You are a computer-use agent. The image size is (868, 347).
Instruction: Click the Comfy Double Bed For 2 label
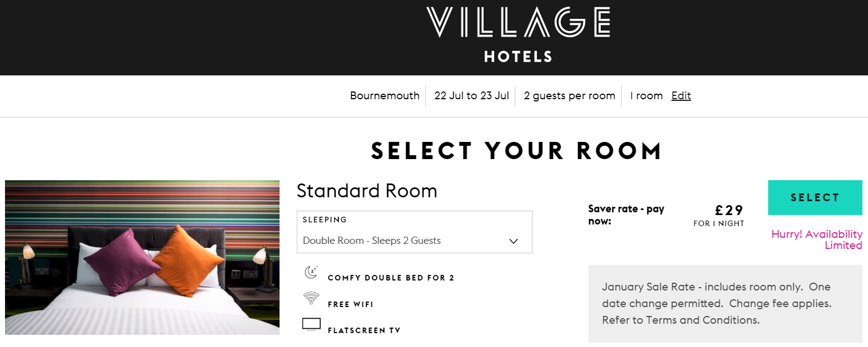point(391,278)
